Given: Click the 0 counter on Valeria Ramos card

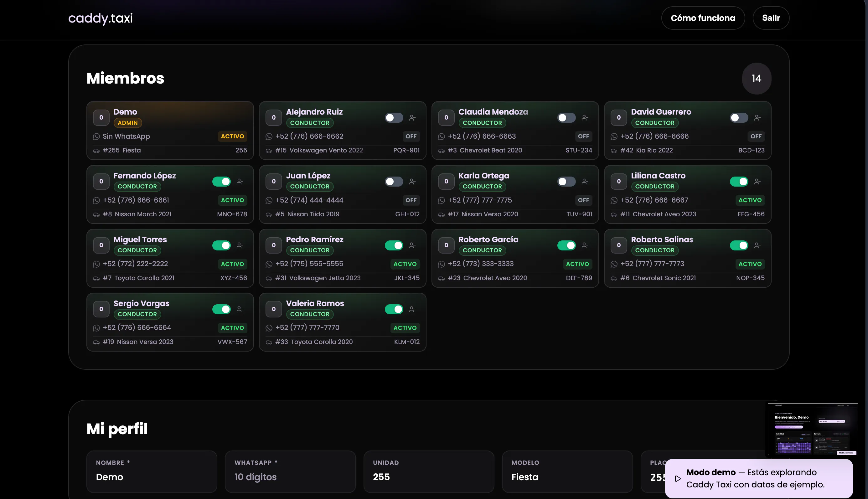Looking at the screenshot, I should (274, 309).
